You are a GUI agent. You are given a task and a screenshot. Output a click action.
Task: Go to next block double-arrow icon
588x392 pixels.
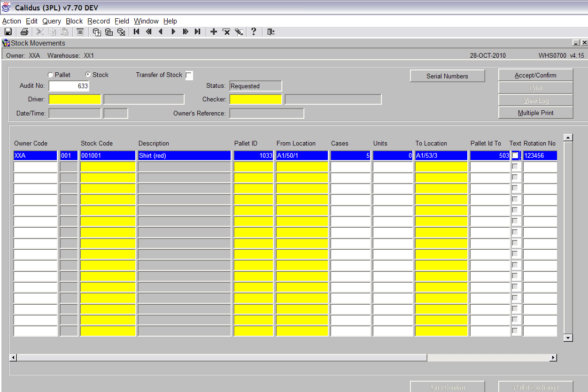click(186, 31)
